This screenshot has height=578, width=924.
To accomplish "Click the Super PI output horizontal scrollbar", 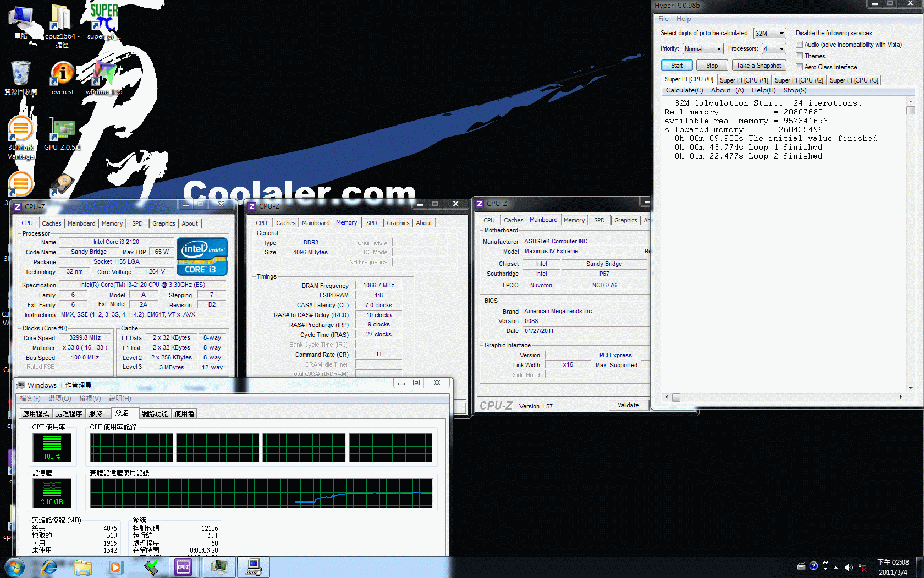I will pos(784,397).
